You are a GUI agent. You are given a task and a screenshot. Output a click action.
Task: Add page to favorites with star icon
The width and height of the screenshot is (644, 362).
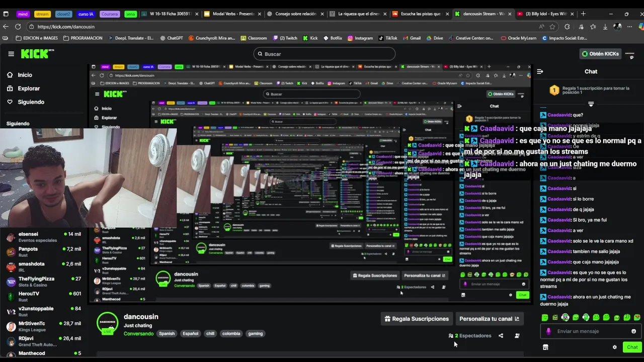(x=552, y=27)
